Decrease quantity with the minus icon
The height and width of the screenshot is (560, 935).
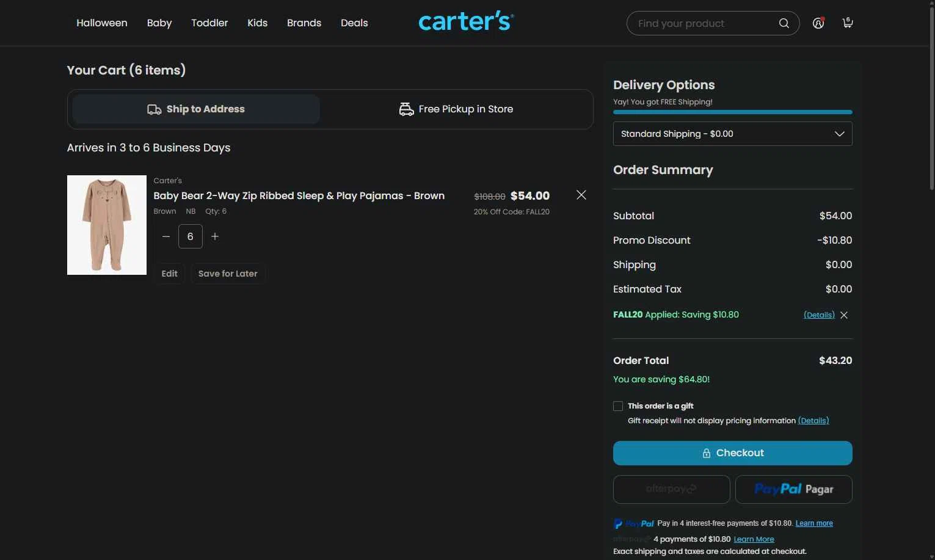pos(166,236)
